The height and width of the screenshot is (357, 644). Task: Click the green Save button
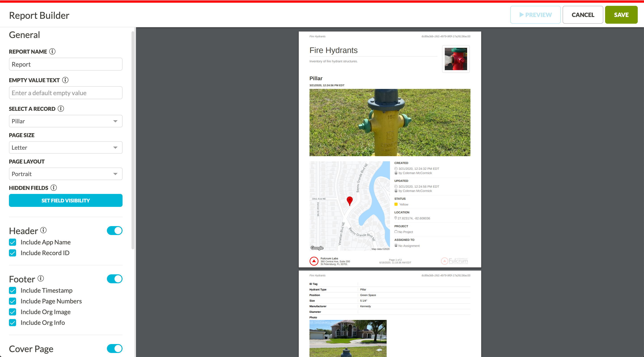[x=621, y=15]
